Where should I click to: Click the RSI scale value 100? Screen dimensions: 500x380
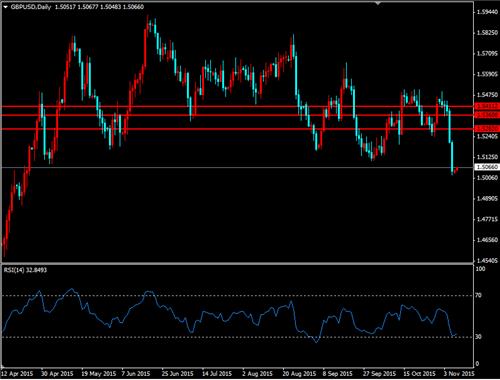tap(480, 269)
